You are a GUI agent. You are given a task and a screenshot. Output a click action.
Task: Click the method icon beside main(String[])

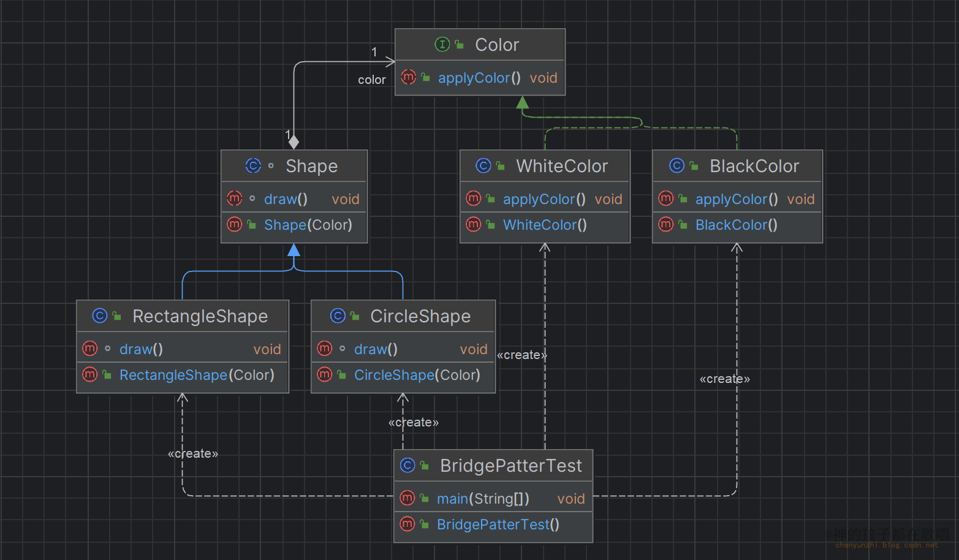(x=407, y=498)
